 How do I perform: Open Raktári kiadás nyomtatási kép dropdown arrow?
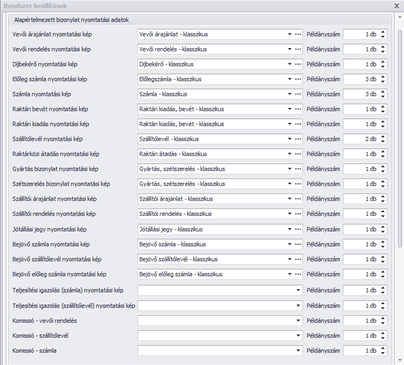(289, 124)
